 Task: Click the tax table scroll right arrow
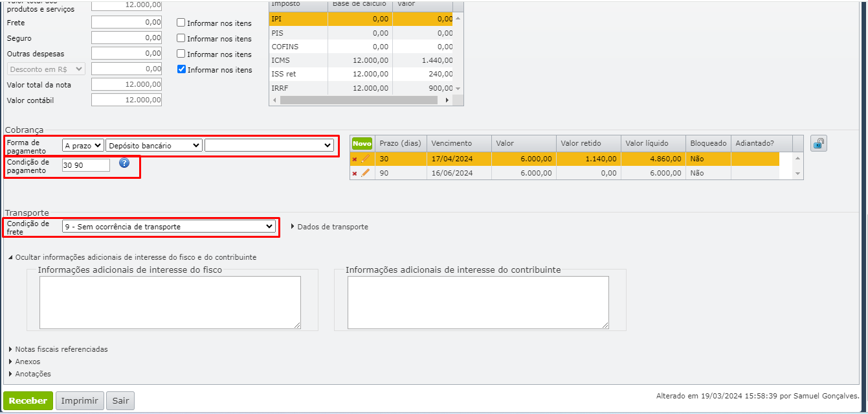(x=447, y=100)
